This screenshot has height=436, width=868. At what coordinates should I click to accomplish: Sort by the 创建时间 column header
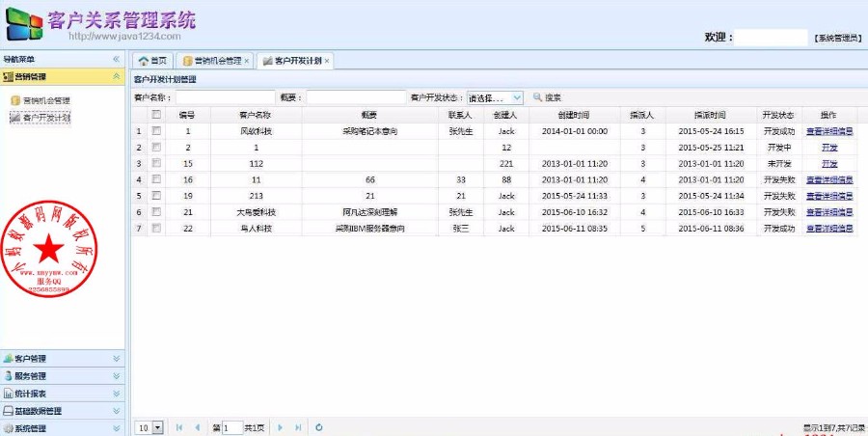574,115
